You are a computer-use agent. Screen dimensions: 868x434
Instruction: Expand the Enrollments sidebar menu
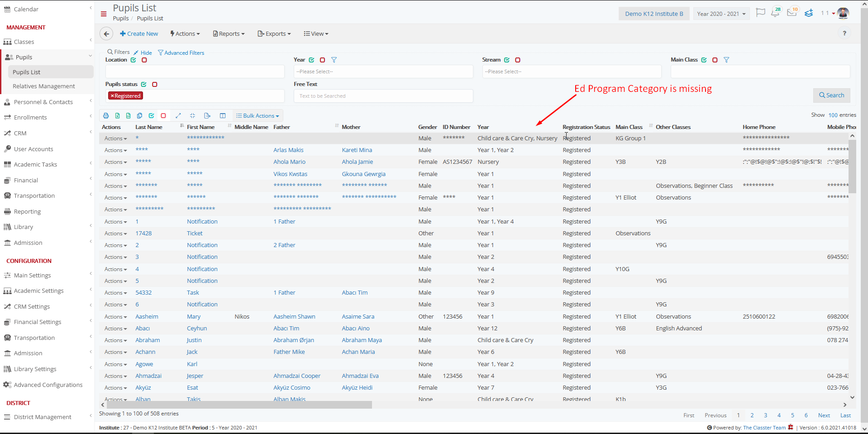pos(47,117)
